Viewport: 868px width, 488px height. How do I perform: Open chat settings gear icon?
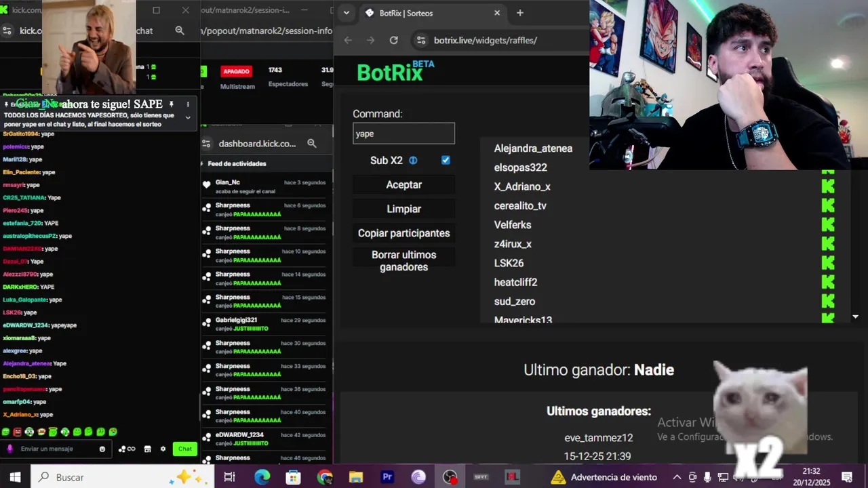pos(163,449)
